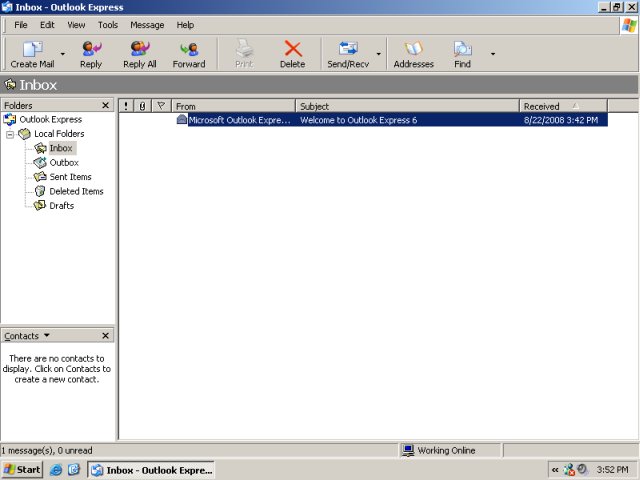Click the network status tray icon
This screenshot has width=640, height=480.
tap(569, 470)
